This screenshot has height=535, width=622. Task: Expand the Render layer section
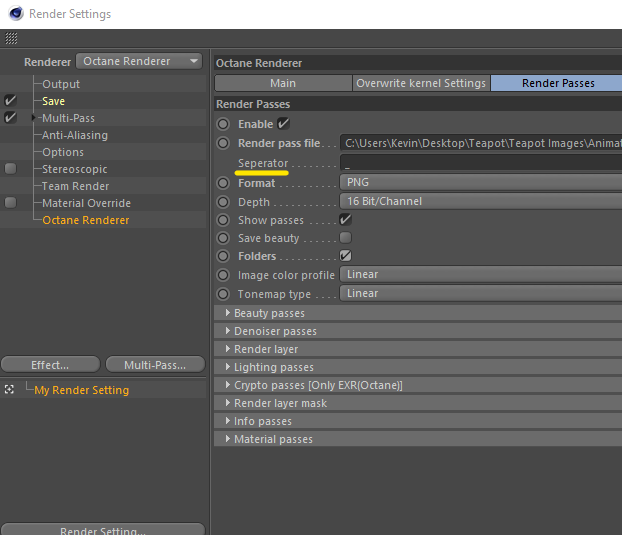pyautogui.click(x=228, y=349)
